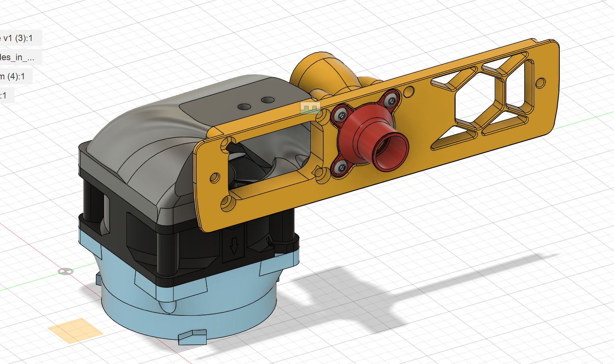Image resolution: width=614 pixels, height=364 pixels.
Task: Select the origin point circle on the grid
Action: (65, 272)
